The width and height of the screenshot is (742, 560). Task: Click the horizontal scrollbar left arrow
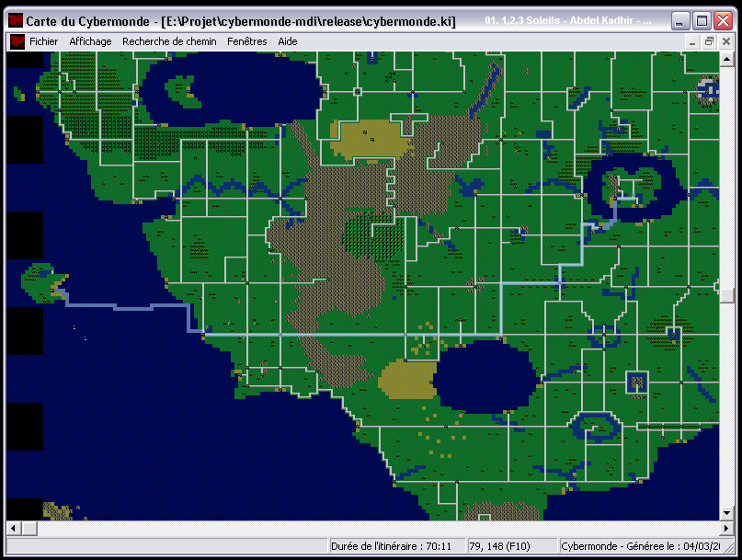(x=15, y=529)
